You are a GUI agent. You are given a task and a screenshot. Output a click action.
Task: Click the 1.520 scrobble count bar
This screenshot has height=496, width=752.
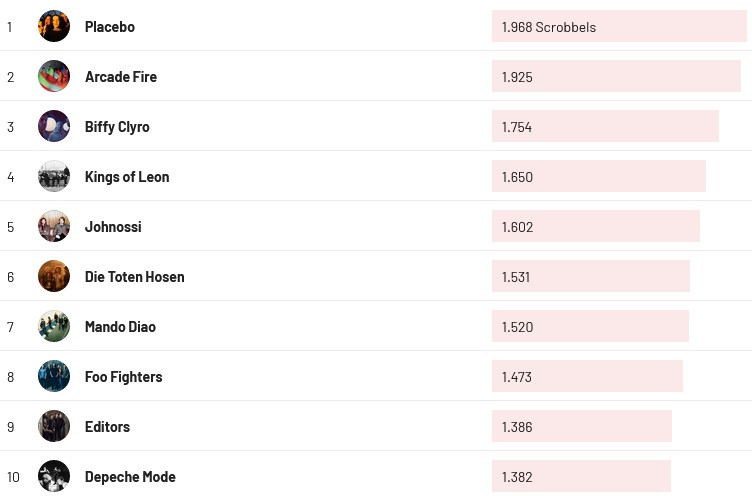590,327
